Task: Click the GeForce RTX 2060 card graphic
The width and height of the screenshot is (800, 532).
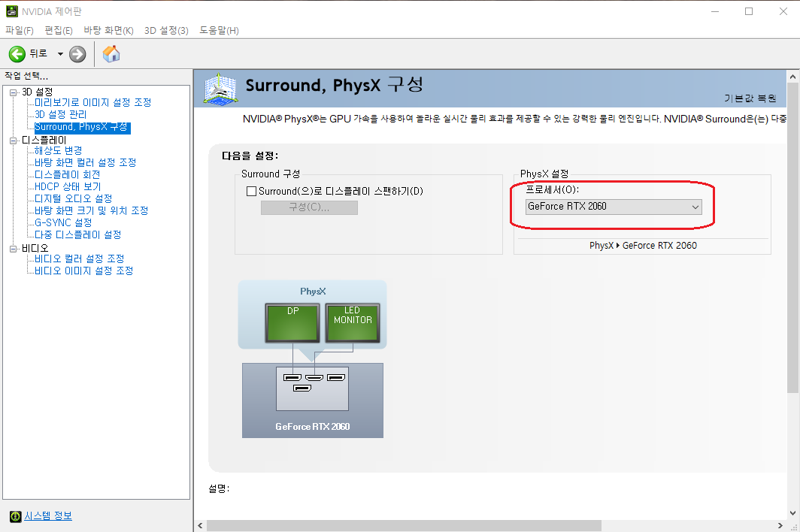Action: (312, 401)
